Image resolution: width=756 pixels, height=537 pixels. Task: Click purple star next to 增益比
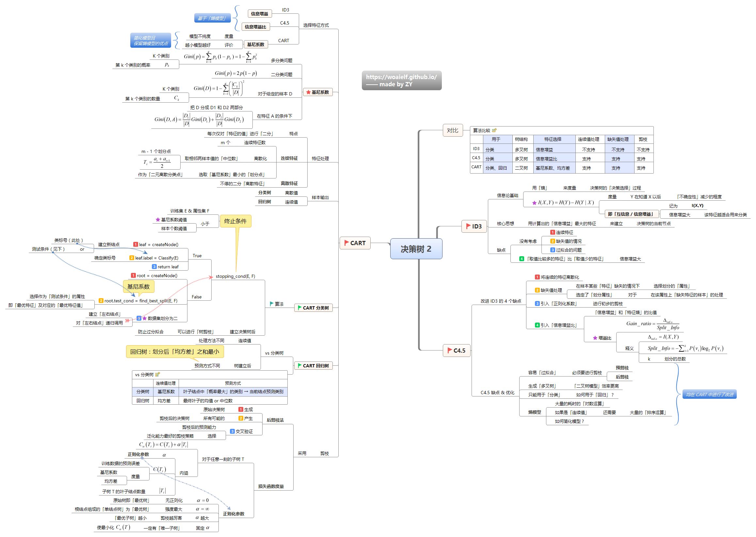[x=595, y=338]
